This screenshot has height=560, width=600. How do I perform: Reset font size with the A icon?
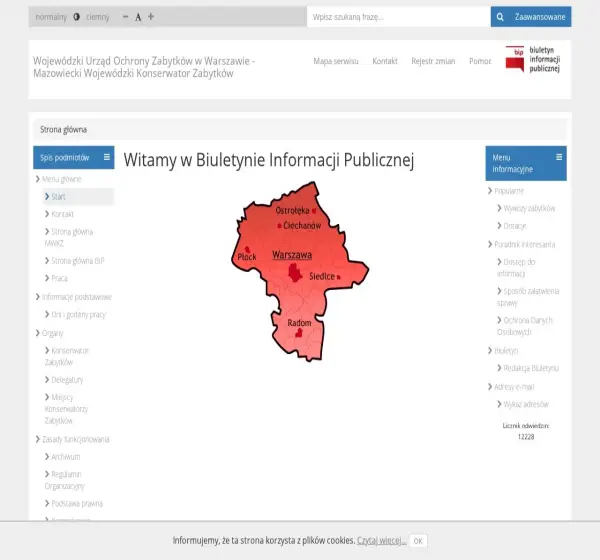138,17
